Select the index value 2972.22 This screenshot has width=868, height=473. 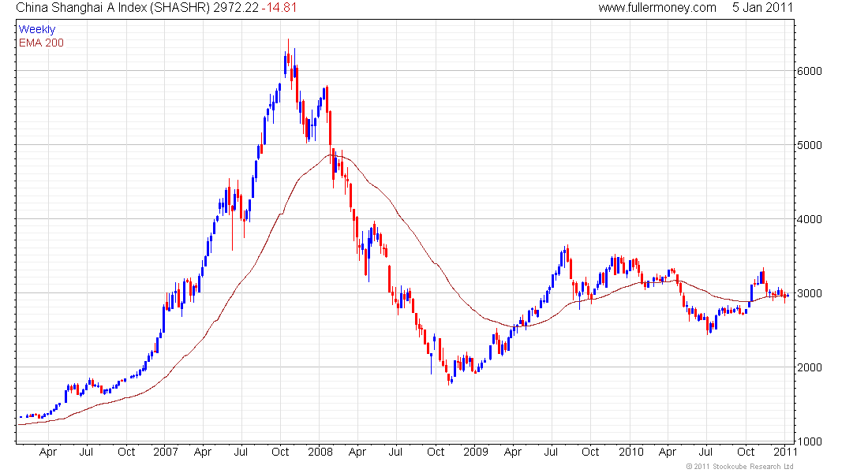(236, 8)
